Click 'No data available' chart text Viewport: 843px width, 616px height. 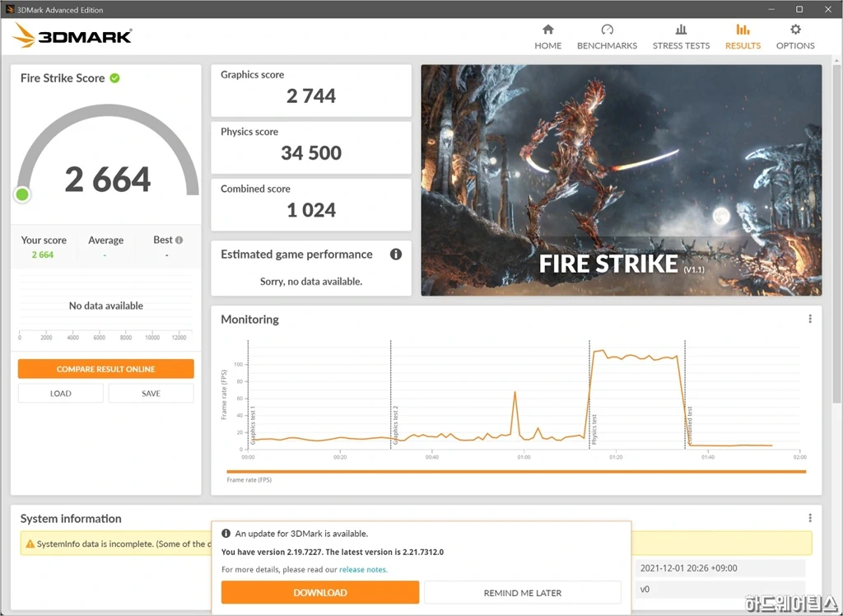click(x=106, y=306)
